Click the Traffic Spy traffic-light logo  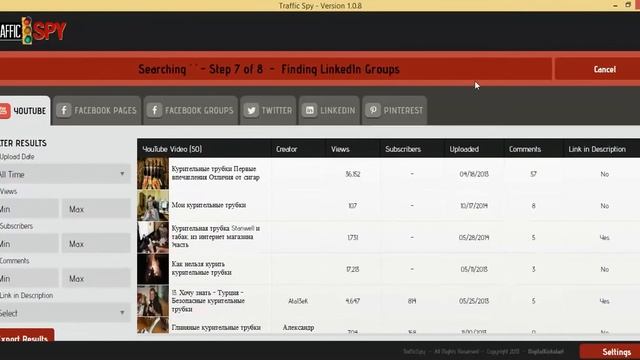(x=27, y=30)
